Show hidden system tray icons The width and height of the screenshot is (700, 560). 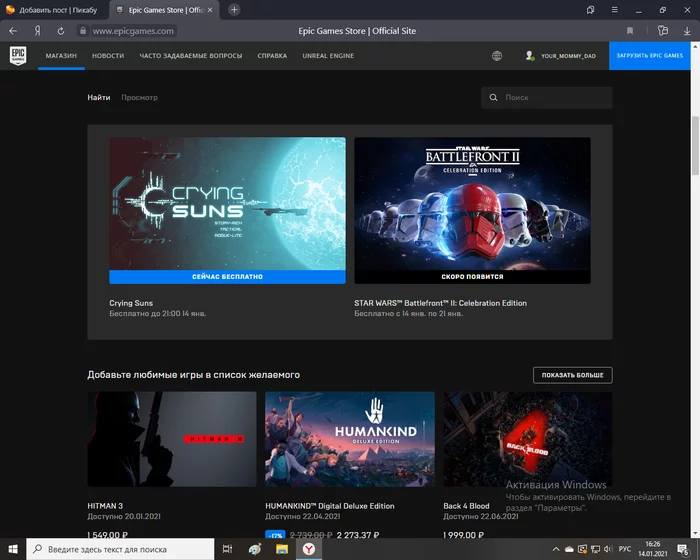tap(556, 549)
